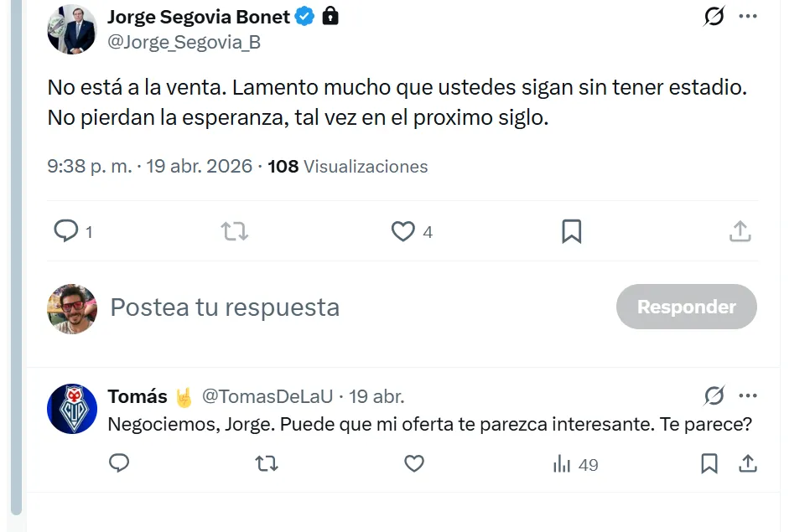This screenshot has width=810, height=532.
Task: Repost Jorge Segovia's post
Action: point(234,232)
